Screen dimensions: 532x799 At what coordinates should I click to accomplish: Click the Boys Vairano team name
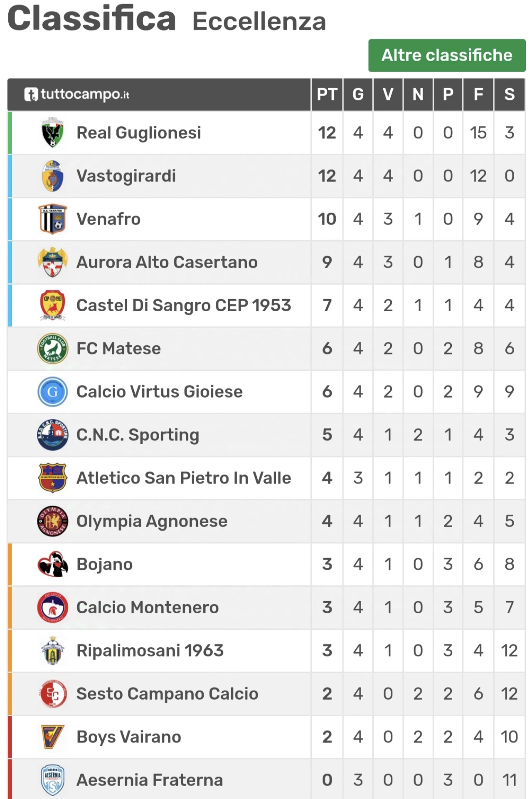point(129,737)
